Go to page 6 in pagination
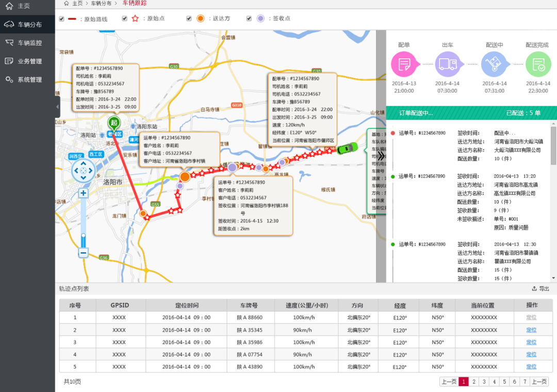This screenshot has height=392, width=557. tap(514, 381)
